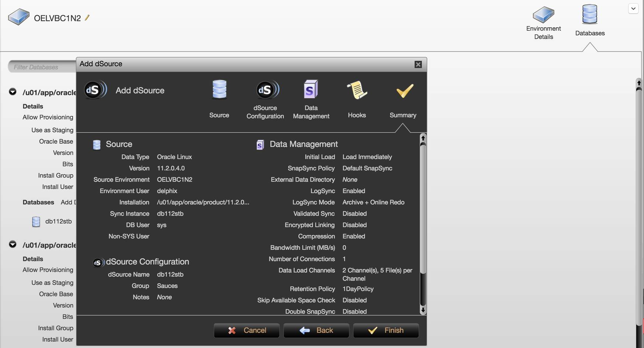
Task: Open the top-right chevron dropdown
Action: [633, 9]
